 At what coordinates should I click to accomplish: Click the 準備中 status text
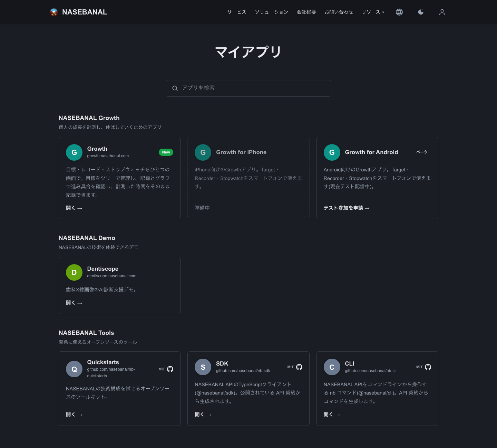[202, 208]
